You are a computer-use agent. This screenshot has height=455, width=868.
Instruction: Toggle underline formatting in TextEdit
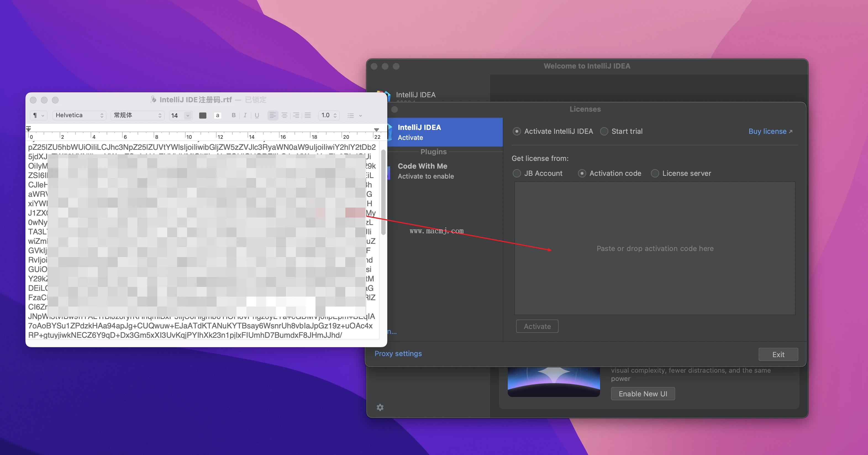coord(257,115)
